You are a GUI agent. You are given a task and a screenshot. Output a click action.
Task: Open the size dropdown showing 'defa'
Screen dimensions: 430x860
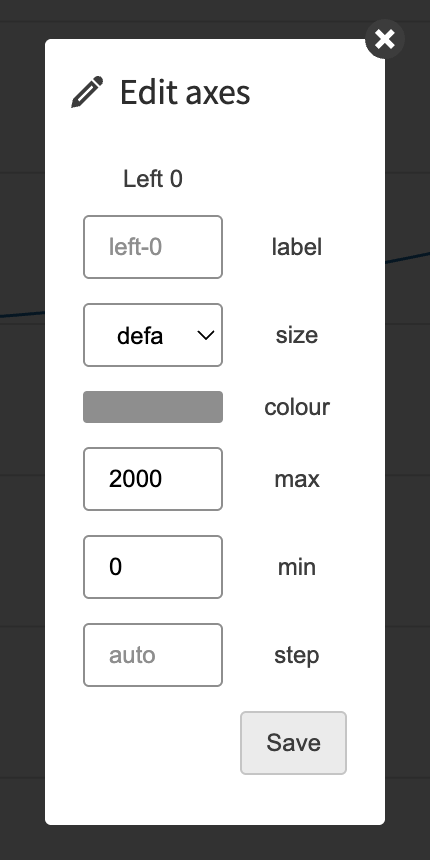pos(153,335)
